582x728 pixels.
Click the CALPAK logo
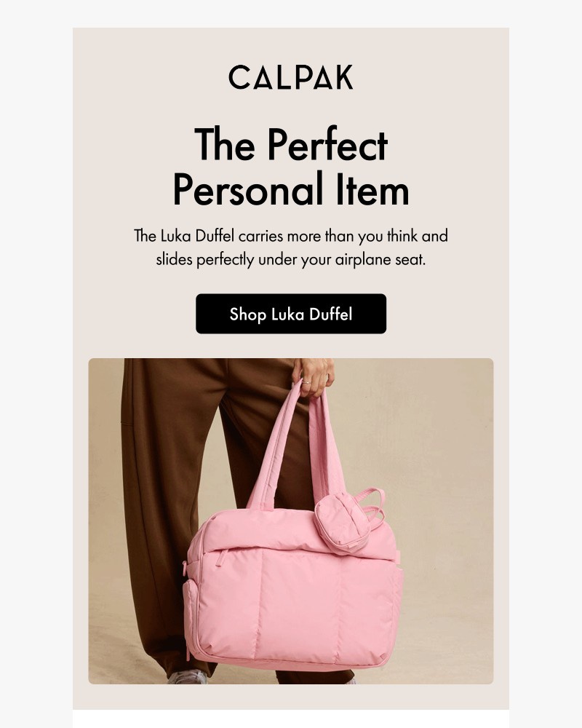(290, 77)
